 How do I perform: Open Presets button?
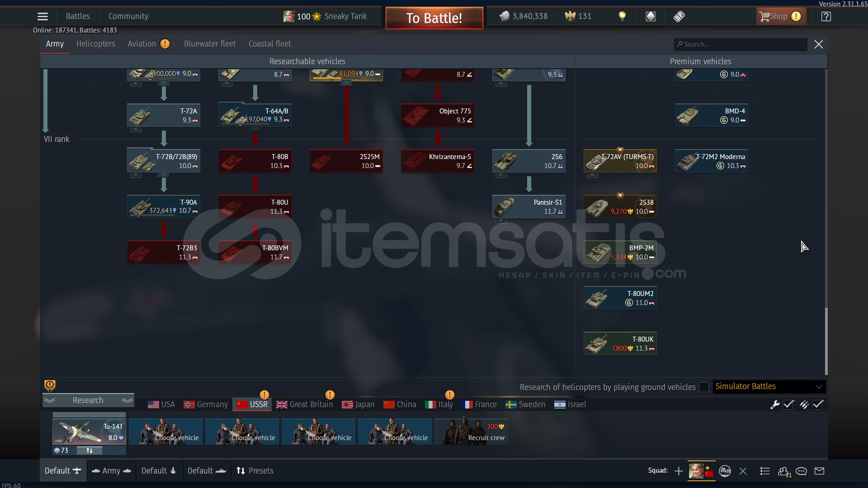tap(255, 471)
